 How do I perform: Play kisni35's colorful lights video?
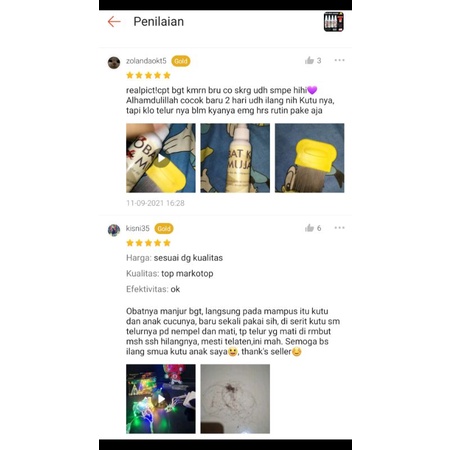[161, 399]
